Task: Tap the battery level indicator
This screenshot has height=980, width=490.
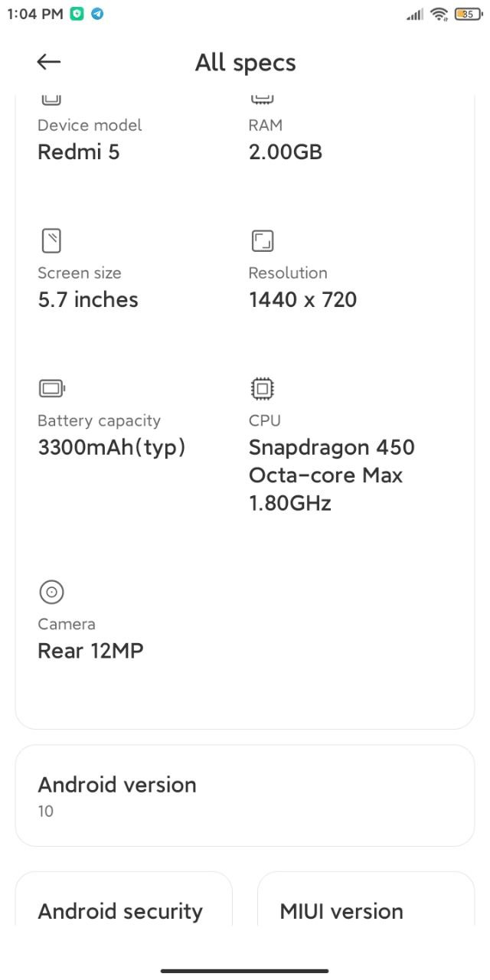Action: click(x=469, y=14)
